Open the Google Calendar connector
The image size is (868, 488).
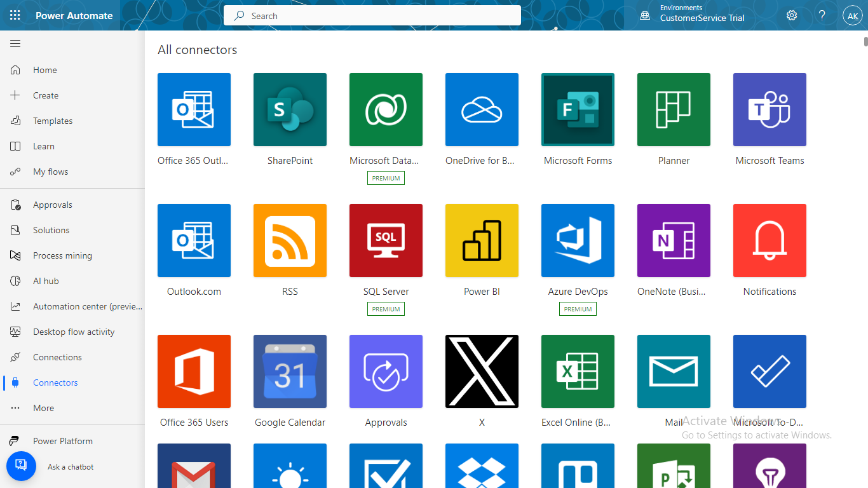click(290, 372)
